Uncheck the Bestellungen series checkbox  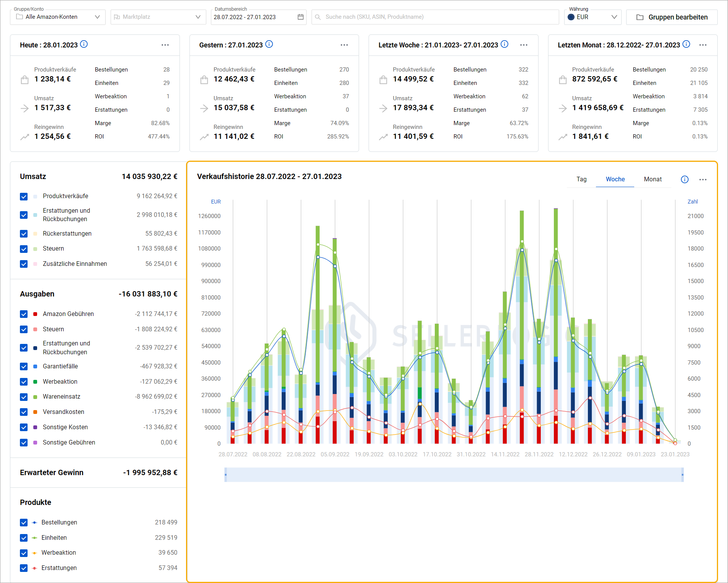point(24,523)
